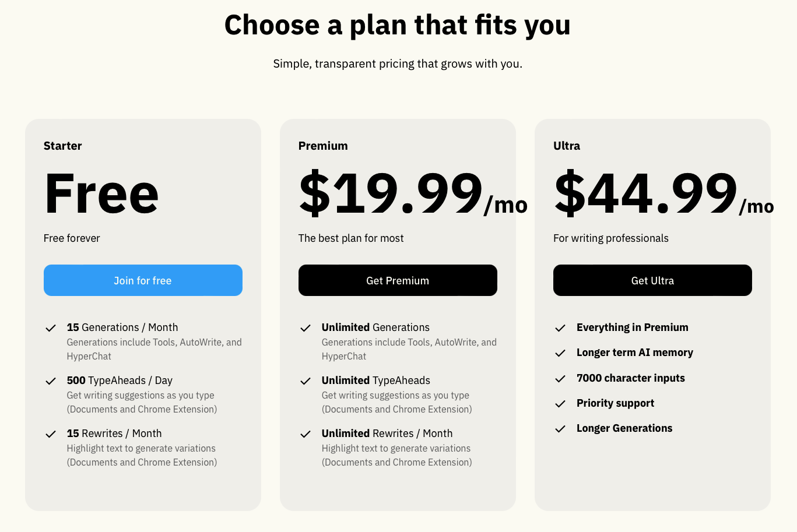Click checkmark beside Unlimited Rewrites / Month
Image resolution: width=797 pixels, height=532 pixels.
tap(306, 434)
